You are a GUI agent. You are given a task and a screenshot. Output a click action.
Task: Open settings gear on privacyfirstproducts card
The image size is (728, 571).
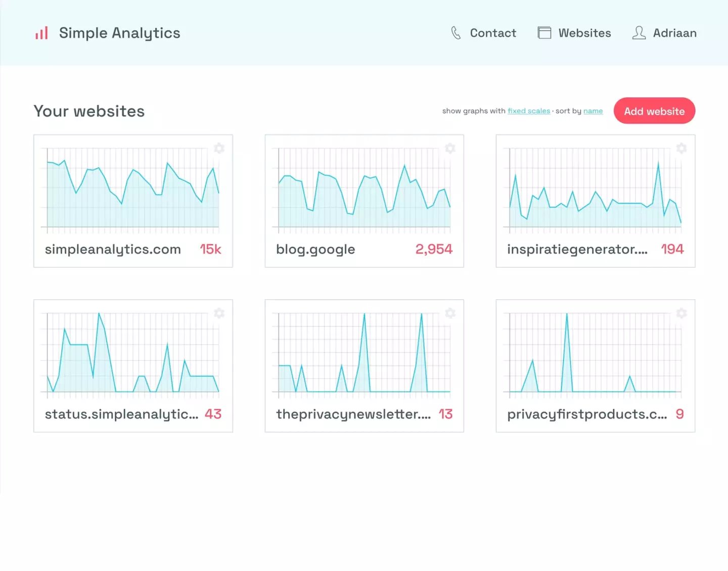pos(681,313)
